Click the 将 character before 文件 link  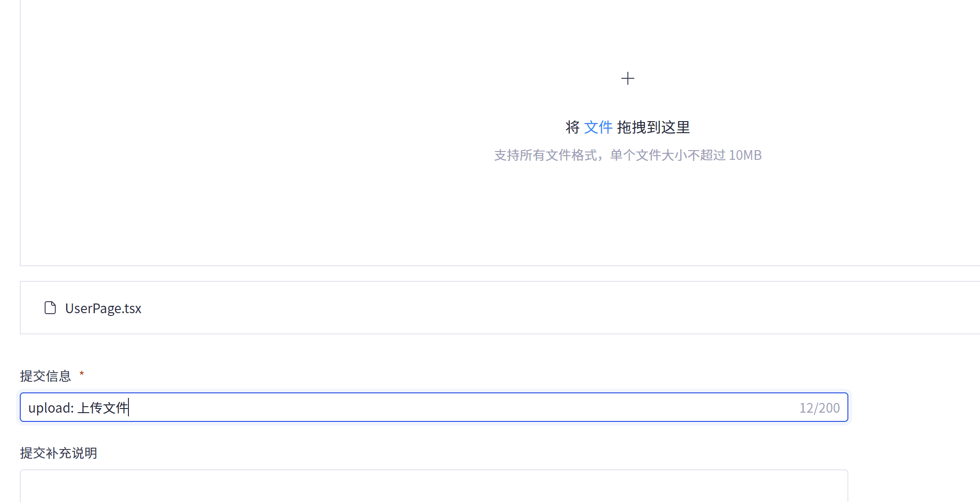point(572,127)
